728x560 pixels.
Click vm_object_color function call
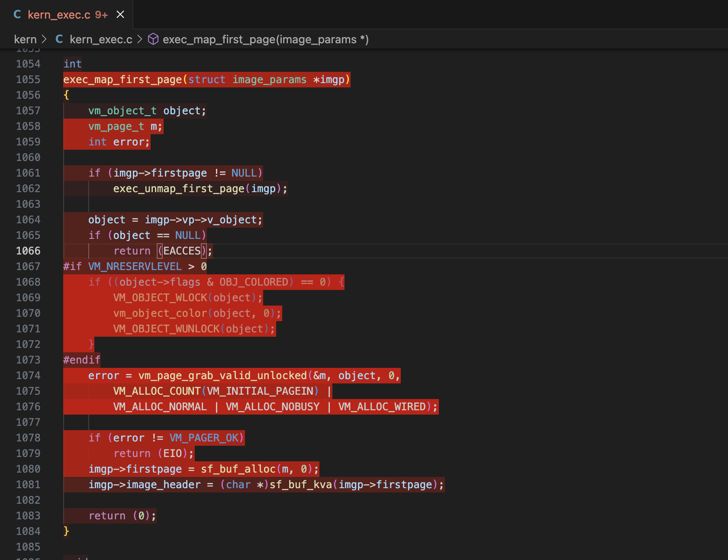[160, 313]
